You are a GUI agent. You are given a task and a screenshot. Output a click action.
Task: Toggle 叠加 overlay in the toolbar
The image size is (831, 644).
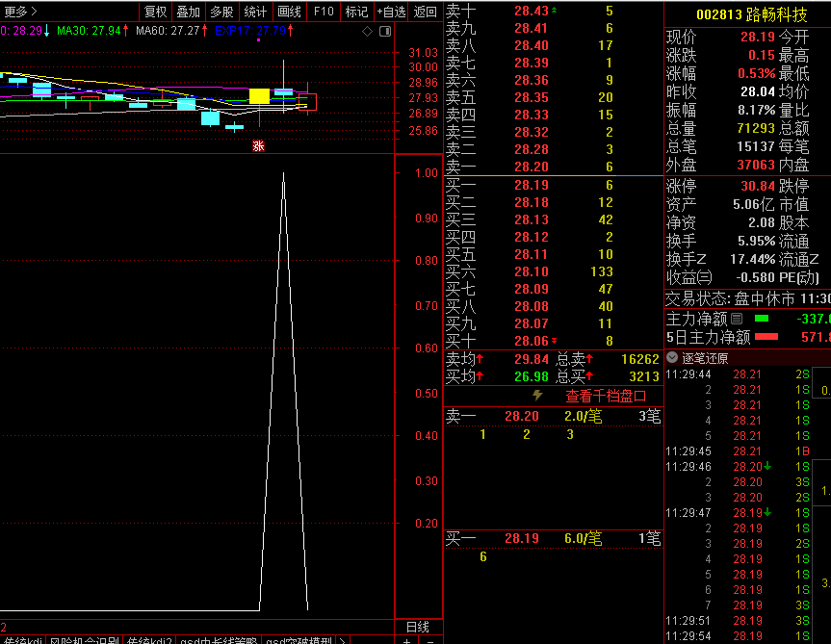point(189,12)
